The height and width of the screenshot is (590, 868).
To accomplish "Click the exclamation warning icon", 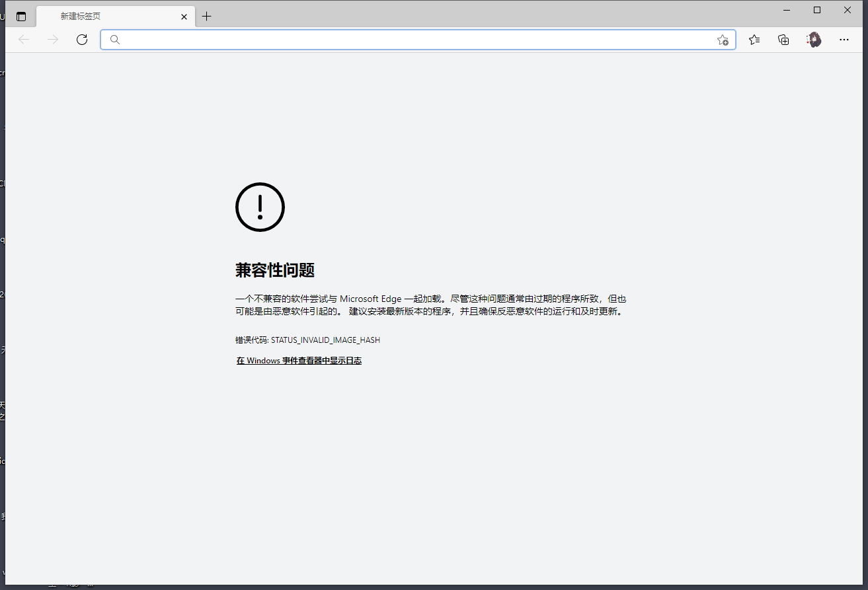I will (260, 207).
